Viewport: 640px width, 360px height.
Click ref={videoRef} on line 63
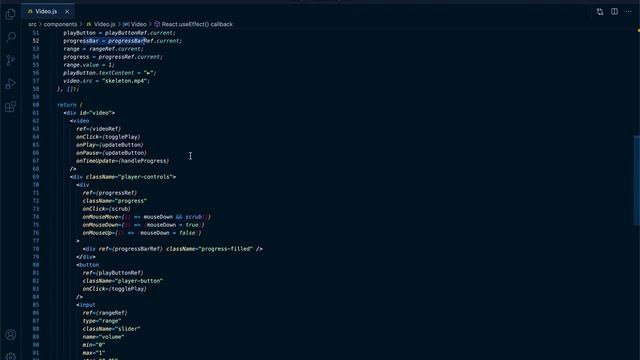[99, 129]
